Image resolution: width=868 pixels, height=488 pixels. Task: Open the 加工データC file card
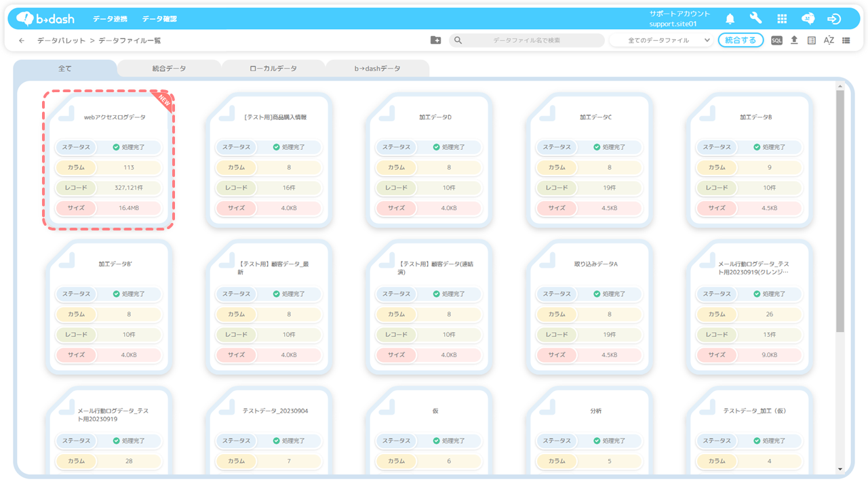pos(590,160)
